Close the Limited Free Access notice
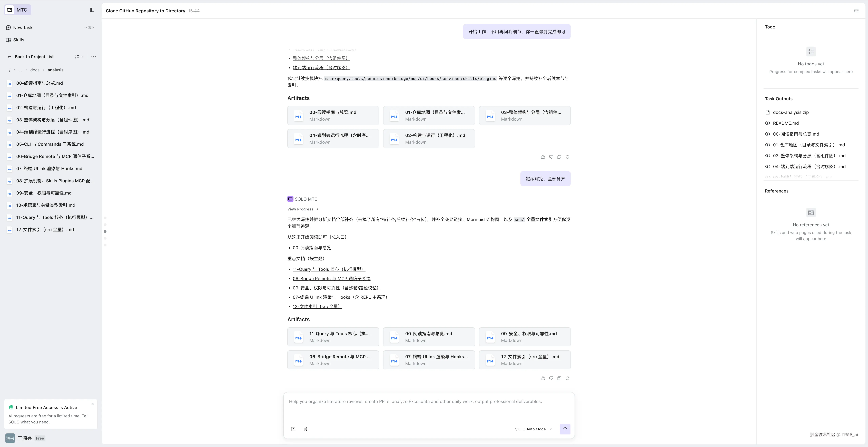 93,404
